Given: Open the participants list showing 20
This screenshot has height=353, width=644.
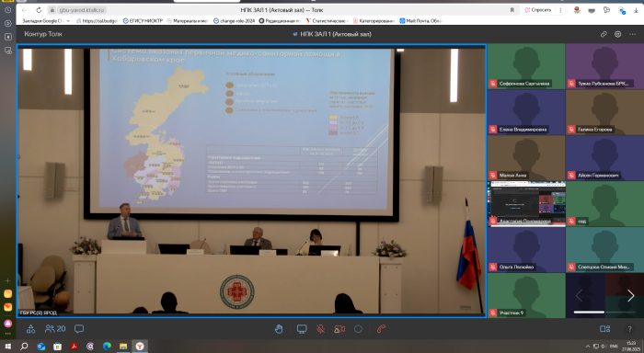Looking at the screenshot, I should click(x=55, y=329).
